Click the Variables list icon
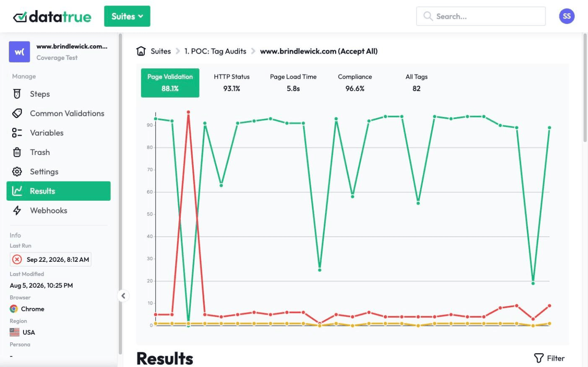The width and height of the screenshot is (588, 367). point(17,133)
